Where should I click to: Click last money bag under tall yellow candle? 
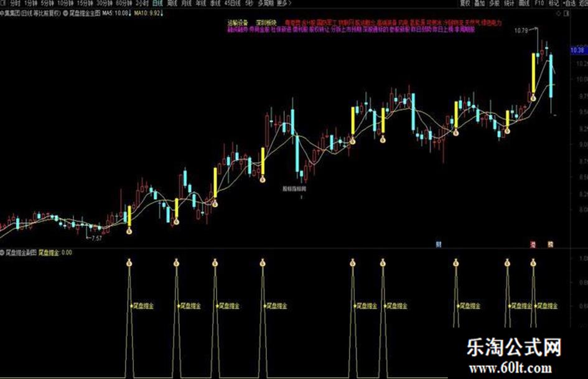pyautogui.click(x=533, y=98)
